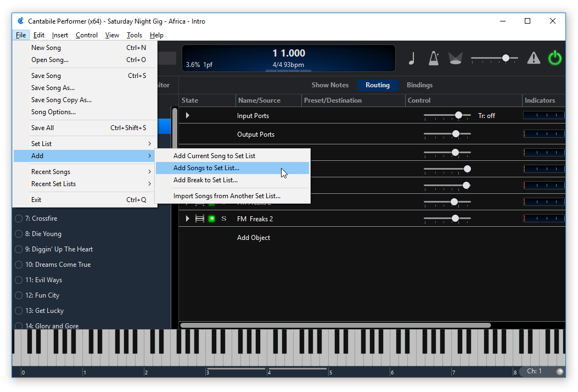Screen dimensions: 578x392
Task: Click the Output Ports level indicator
Action: coord(544,134)
